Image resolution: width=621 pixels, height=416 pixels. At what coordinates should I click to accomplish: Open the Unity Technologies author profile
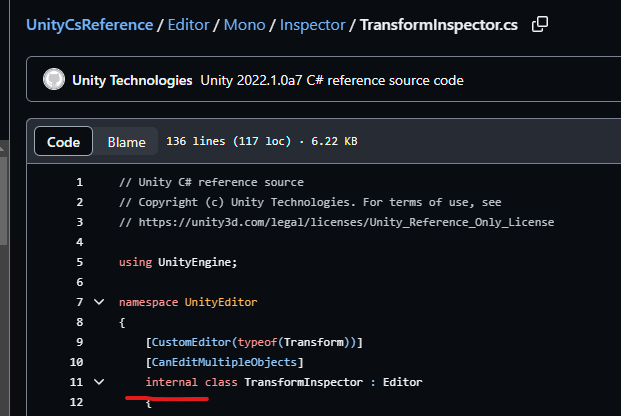[132, 80]
